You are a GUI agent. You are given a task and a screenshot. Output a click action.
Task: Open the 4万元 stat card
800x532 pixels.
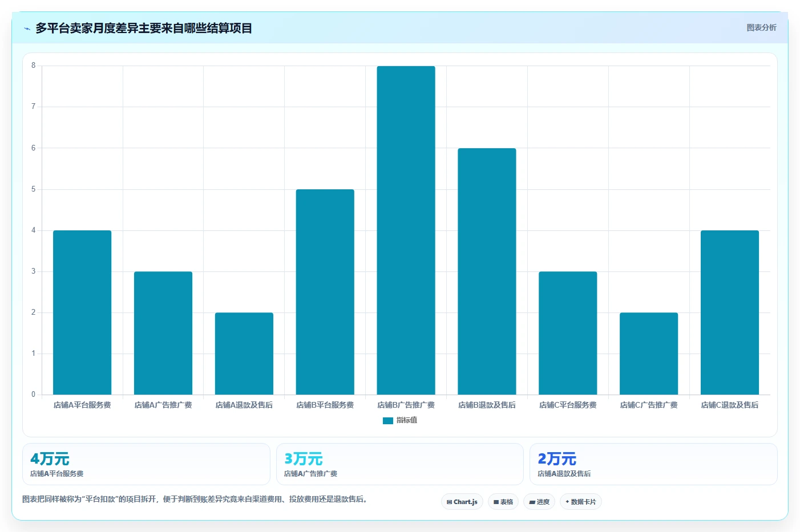[x=146, y=464]
